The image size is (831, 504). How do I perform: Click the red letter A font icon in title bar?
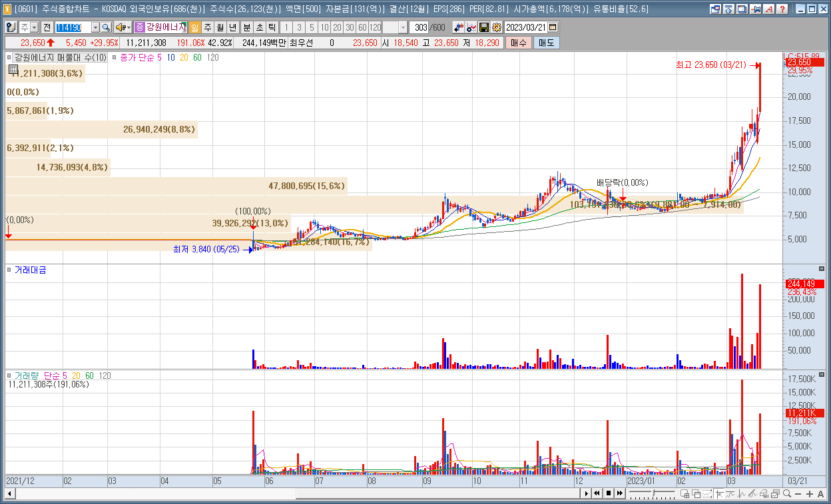[768, 9]
